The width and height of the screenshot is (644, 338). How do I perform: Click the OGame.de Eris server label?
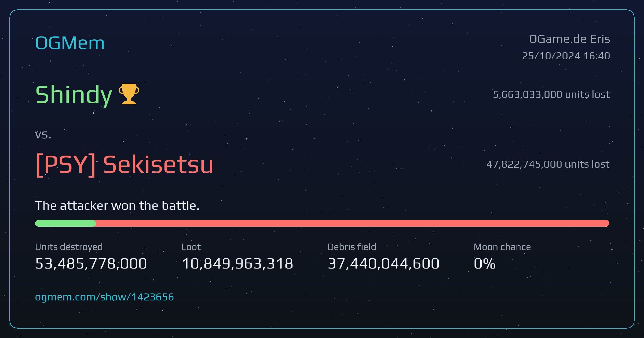coord(569,39)
